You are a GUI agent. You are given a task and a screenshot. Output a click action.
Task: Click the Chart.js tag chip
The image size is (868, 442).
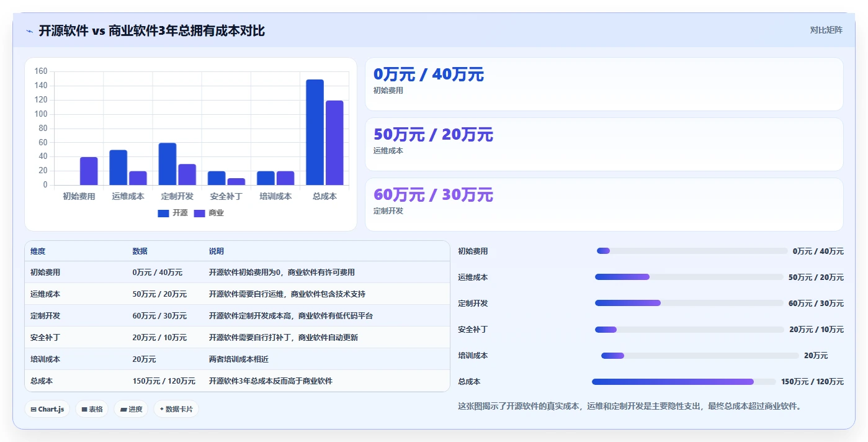pos(47,409)
